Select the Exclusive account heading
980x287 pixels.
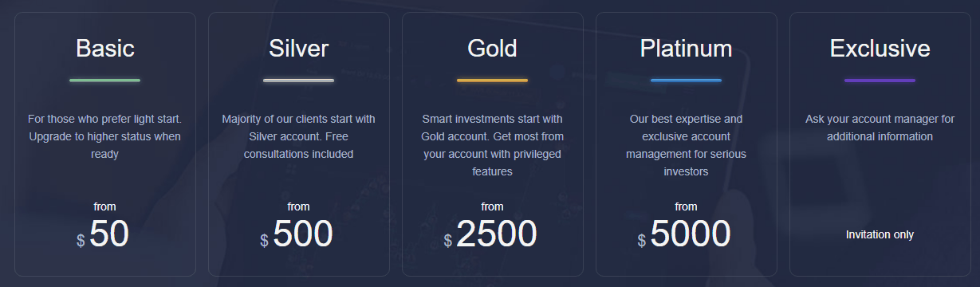coord(880,49)
